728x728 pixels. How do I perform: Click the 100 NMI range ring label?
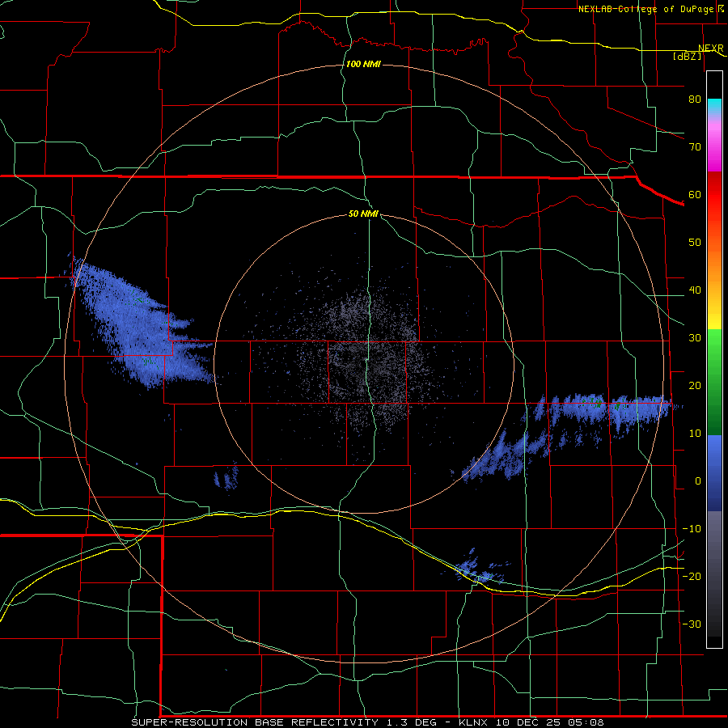click(363, 64)
